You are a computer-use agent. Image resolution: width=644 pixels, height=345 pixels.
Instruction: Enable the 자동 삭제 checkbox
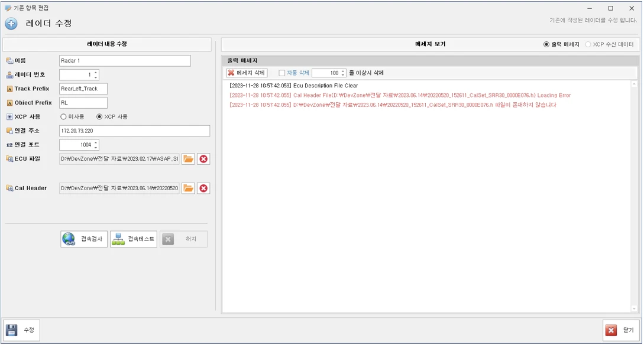click(281, 73)
